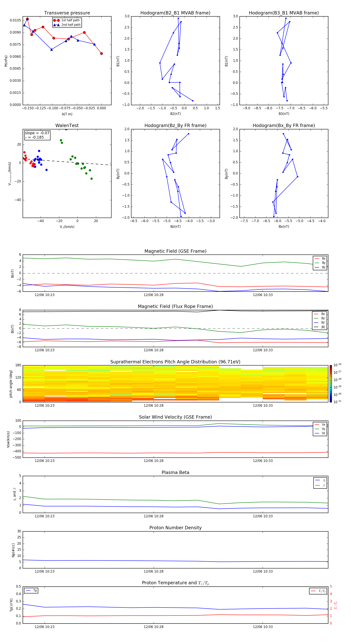Click the Suprathermal Electrons Pitch Angle Distribution title

pos(175,362)
